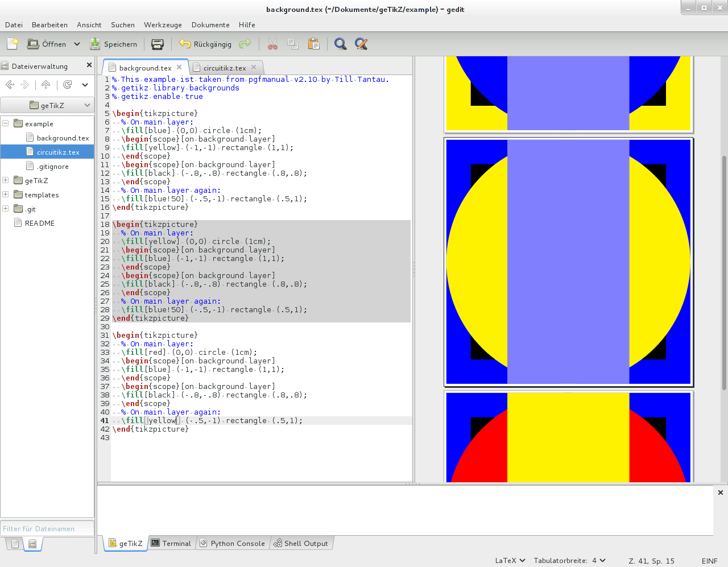Close the background.tex tab
Screen dimensions: 728x567
point(179,67)
